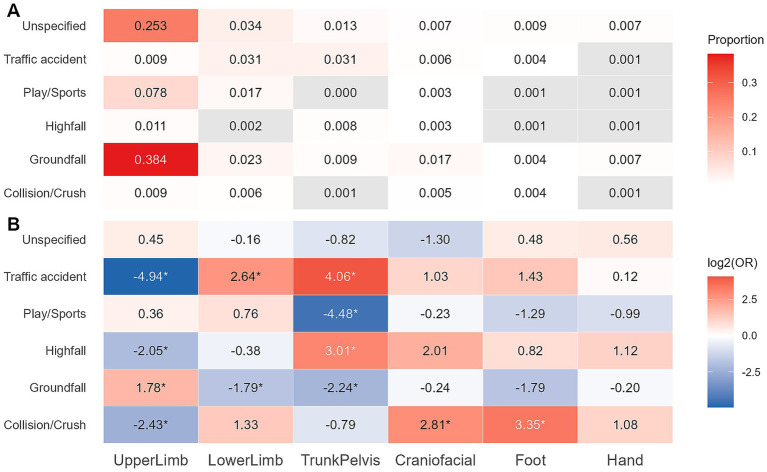
Task: Select the 3.01* Highfall TrunkPelvis cell
Action: click(340, 351)
